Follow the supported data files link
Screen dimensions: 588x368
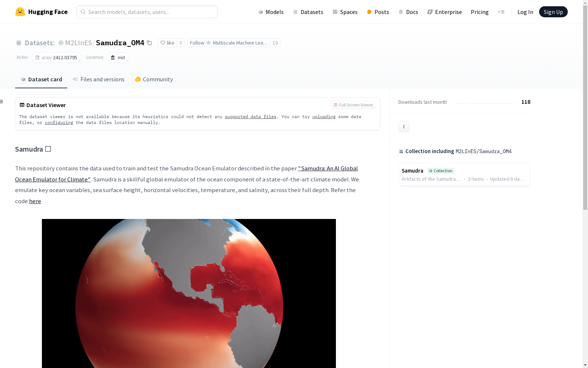(251, 117)
